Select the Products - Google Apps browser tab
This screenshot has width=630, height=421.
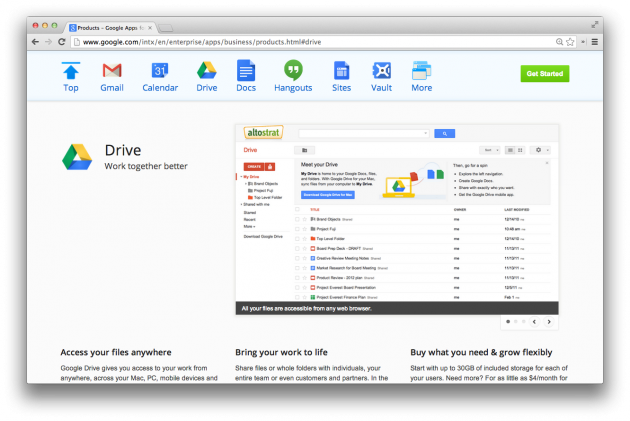(108, 28)
